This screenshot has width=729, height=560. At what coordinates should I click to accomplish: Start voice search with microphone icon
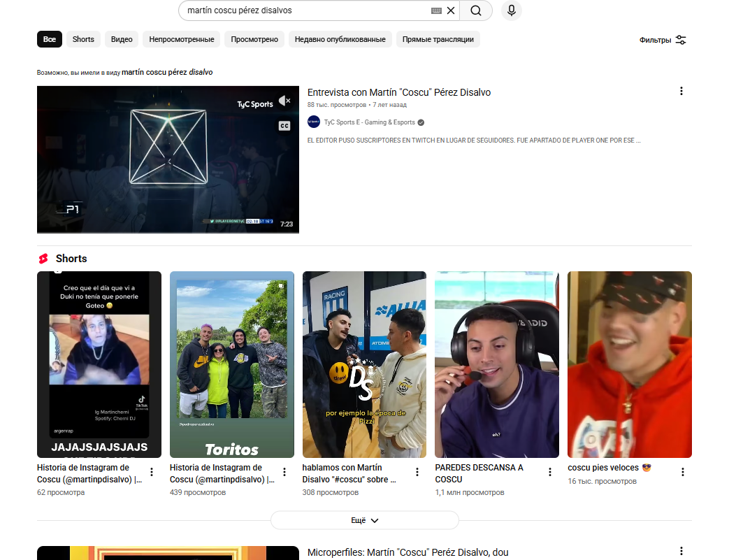pos(512,10)
